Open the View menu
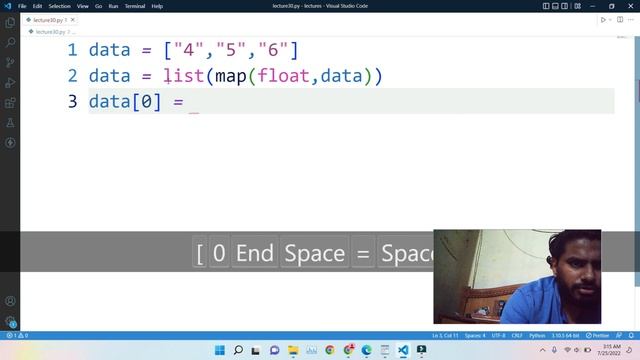 [82, 6]
